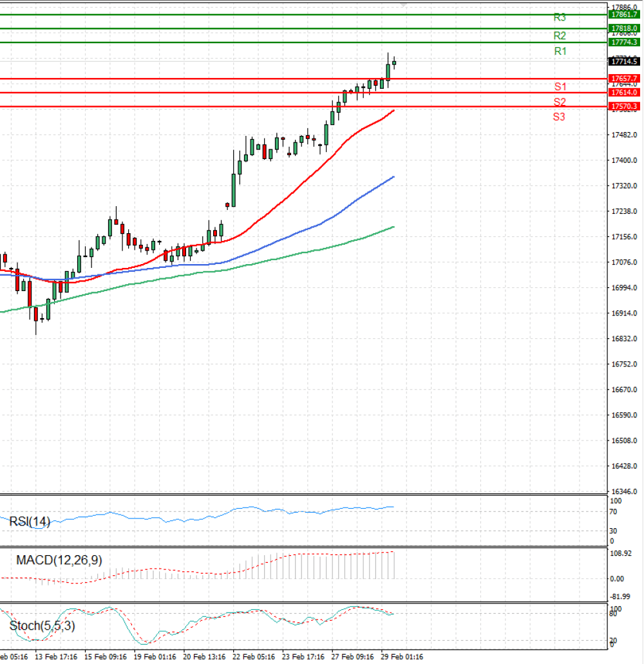Click the RSI scale value 30
The width and height of the screenshot is (644, 664).
tap(613, 531)
